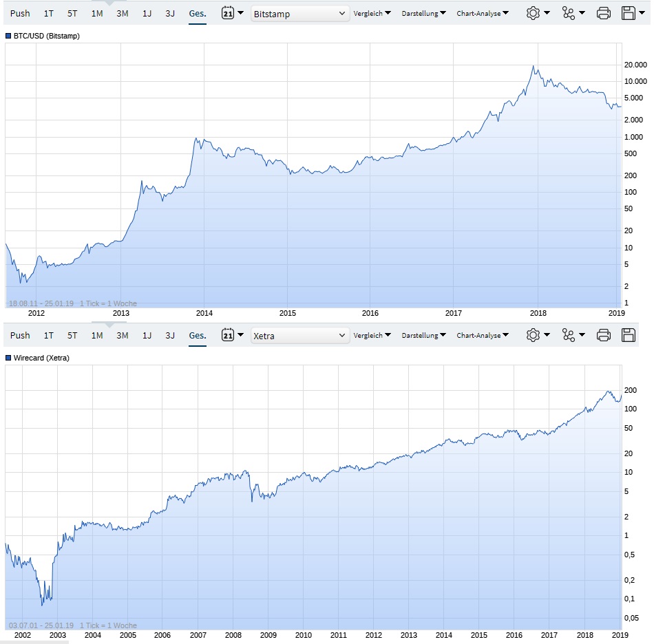Open calendar date picker in BTC/USD chart toolbar
Screen dimensions: 654x644
[x=228, y=13]
